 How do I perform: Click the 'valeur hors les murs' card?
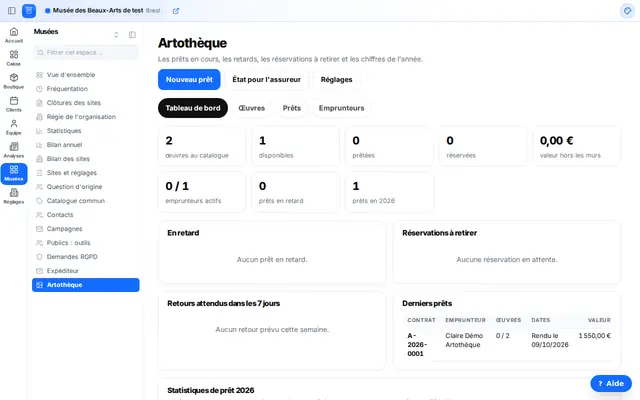(577, 147)
